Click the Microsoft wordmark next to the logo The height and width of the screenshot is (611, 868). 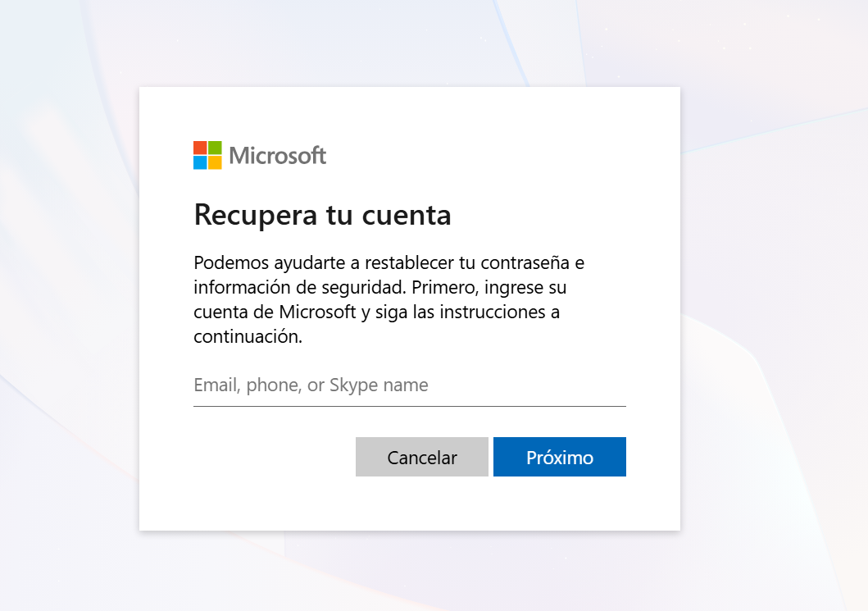click(278, 155)
